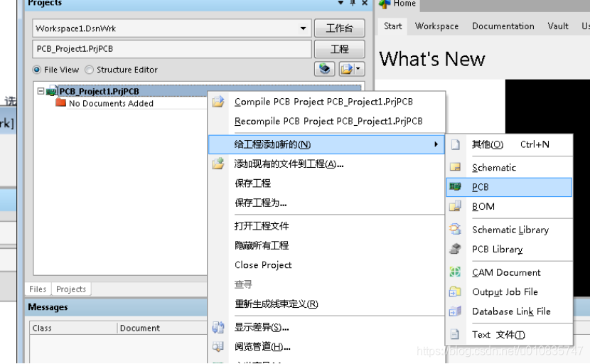Open the Workspace1.DsnWrk dropdown

point(303,28)
